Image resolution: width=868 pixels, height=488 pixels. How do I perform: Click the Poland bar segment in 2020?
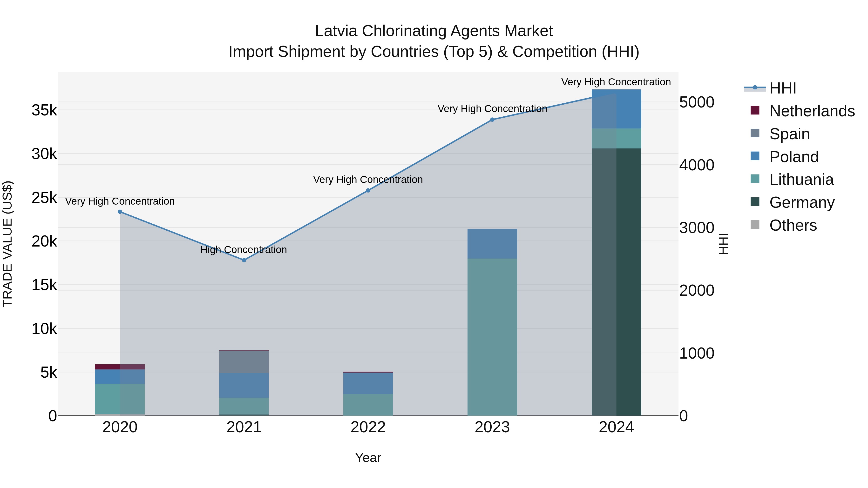[120, 377]
